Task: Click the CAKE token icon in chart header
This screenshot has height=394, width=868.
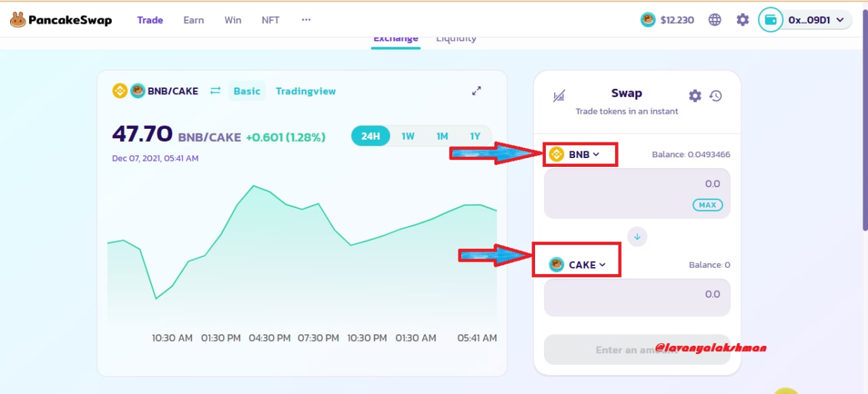Action: (138, 91)
